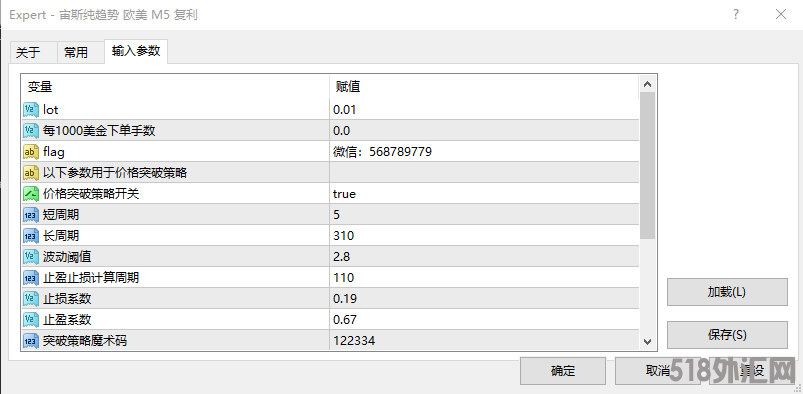Image resolution: width=803 pixels, height=394 pixels.
Task: Click the integer icon beside 止盈止损计算周期
Action: point(31,278)
